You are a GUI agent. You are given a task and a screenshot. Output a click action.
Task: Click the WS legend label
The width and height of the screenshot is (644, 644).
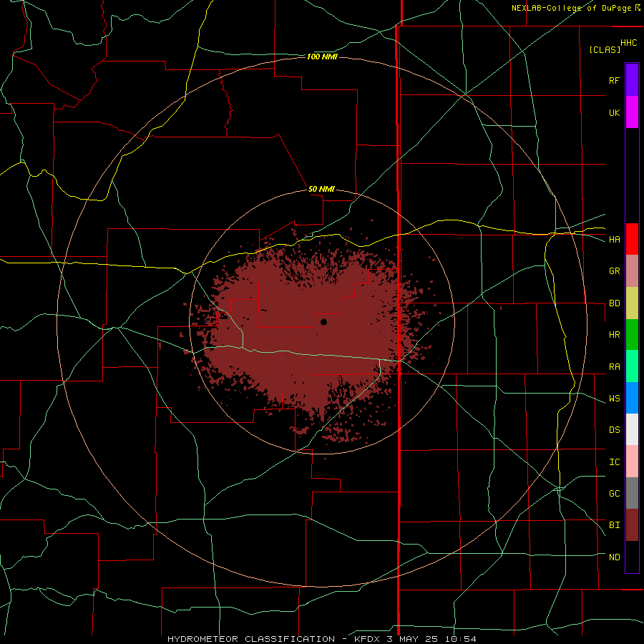[x=614, y=399]
